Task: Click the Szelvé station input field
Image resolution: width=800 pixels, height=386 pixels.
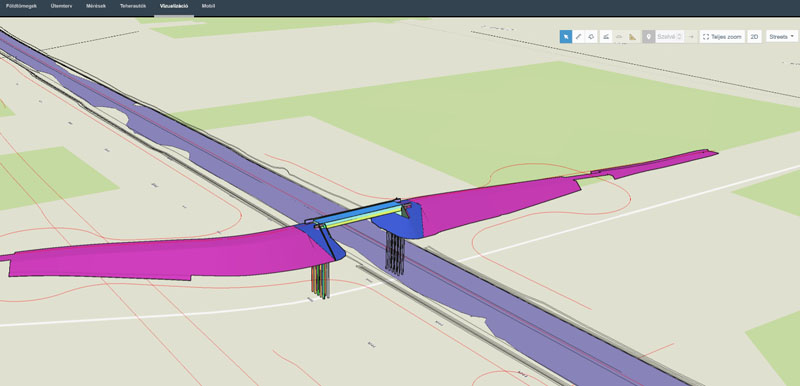Action: click(x=669, y=37)
